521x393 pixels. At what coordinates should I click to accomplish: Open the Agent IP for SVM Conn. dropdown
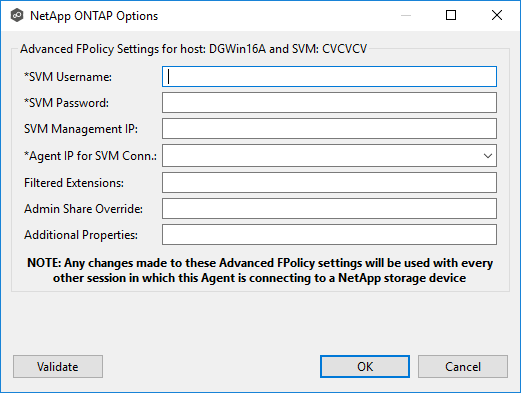tap(329, 156)
